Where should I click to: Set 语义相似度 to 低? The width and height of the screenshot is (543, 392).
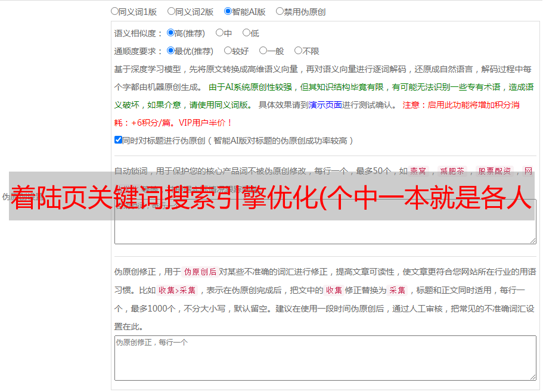click(x=246, y=33)
